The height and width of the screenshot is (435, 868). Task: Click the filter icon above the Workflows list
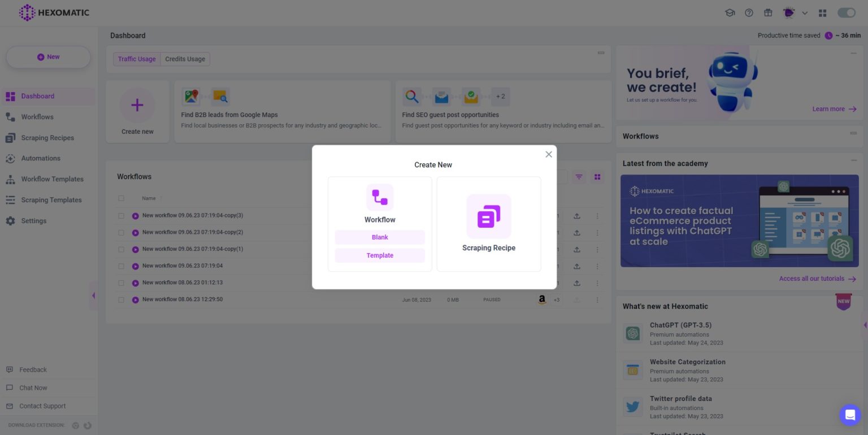pos(579,176)
